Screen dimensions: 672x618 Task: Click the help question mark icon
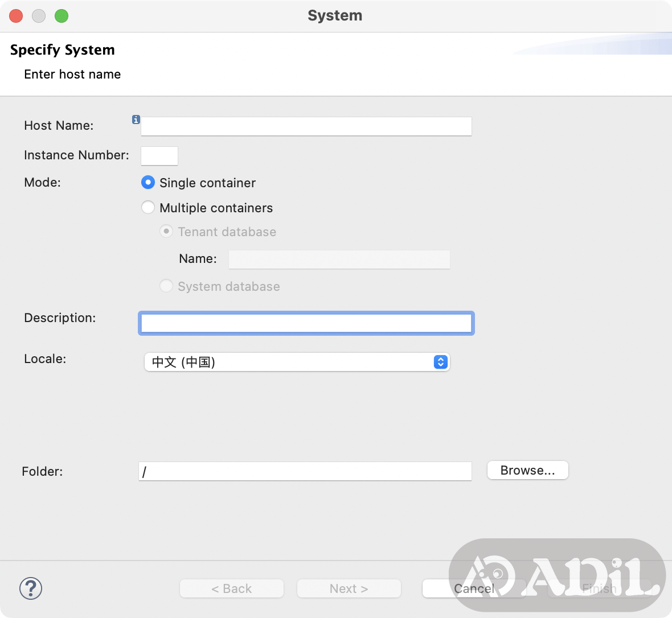31,588
